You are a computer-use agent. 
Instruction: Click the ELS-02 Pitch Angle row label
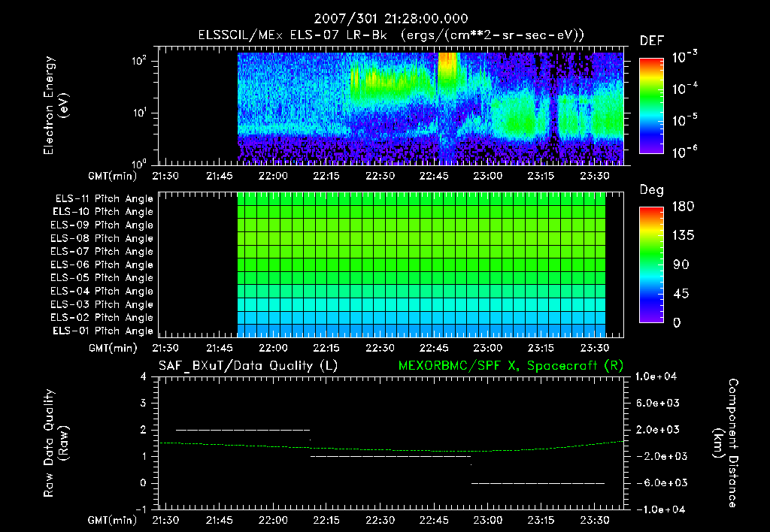102,318
